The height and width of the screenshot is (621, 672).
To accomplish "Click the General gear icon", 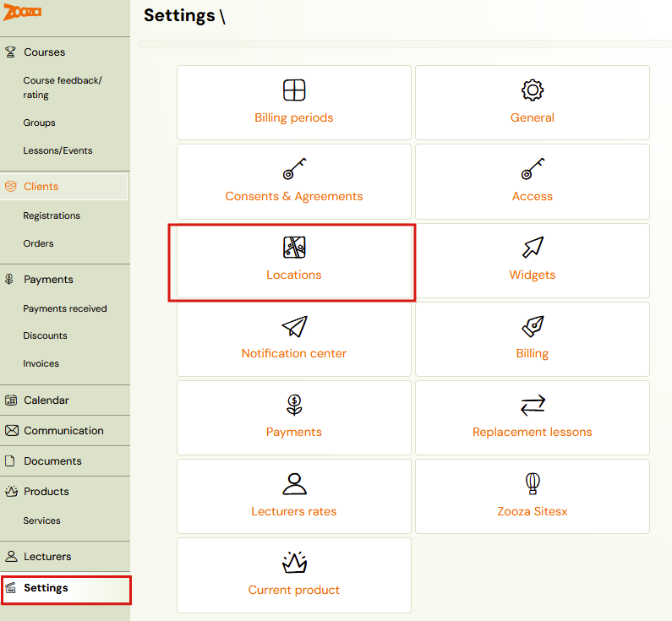I will [533, 90].
